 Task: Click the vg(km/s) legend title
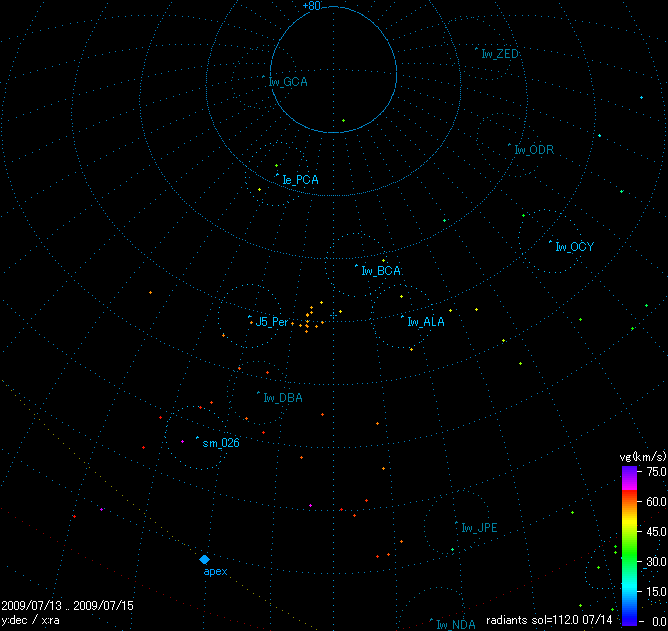coord(643,457)
